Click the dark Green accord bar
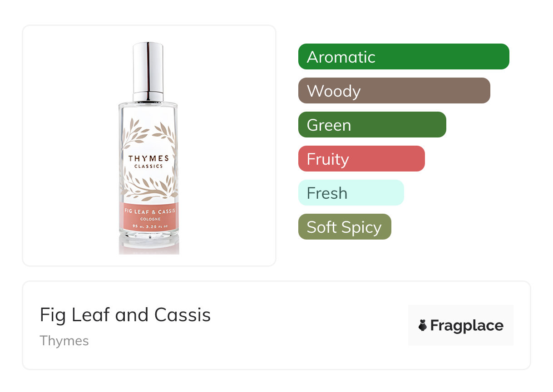 click(x=372, y=125)
